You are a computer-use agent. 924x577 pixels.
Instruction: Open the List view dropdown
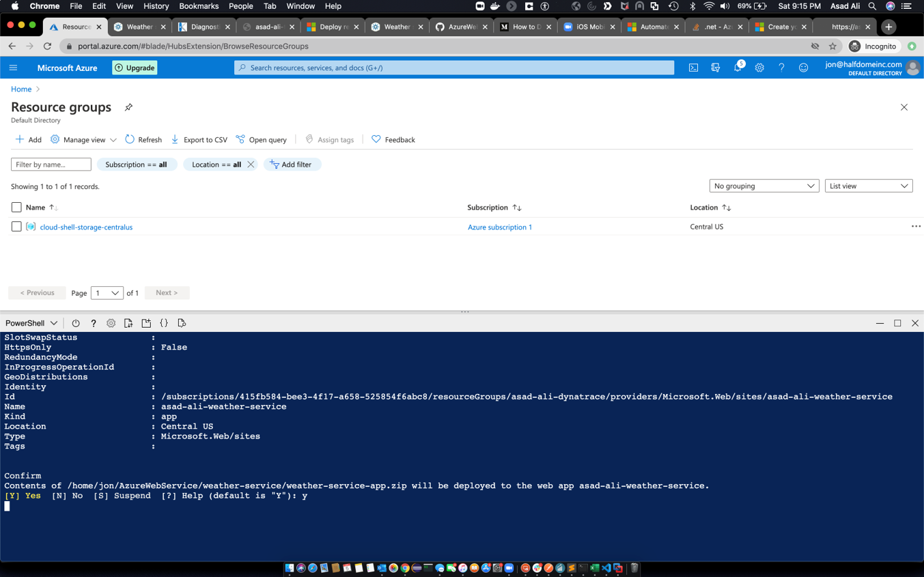[x=869, y=186]
